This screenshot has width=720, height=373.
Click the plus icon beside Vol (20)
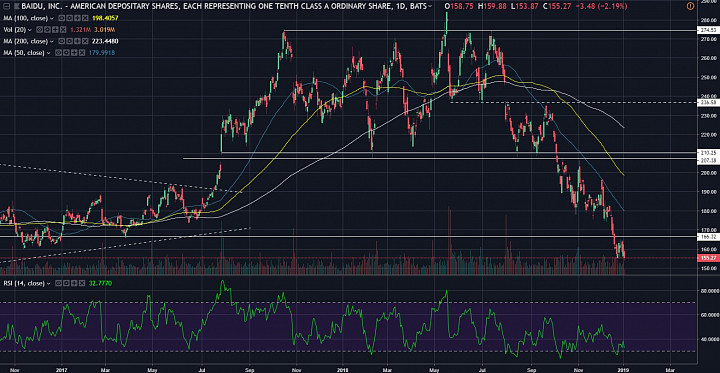[x=55, y=29]
